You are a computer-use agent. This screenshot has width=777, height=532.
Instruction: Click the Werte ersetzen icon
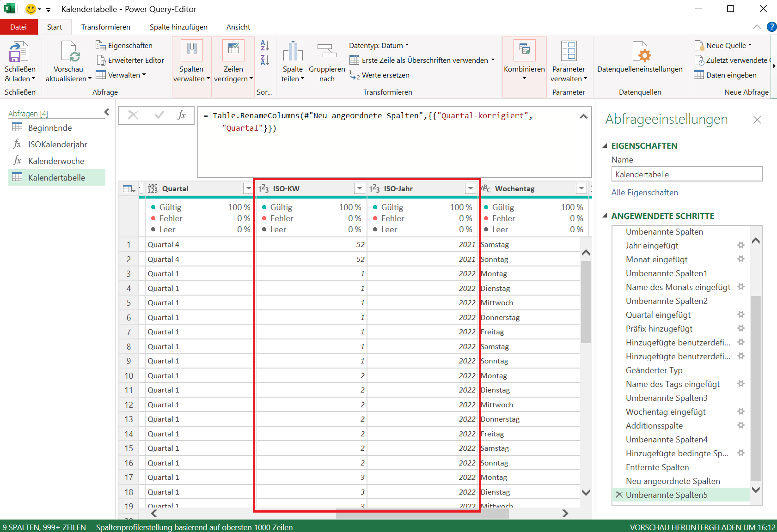[x=355, y=75]
